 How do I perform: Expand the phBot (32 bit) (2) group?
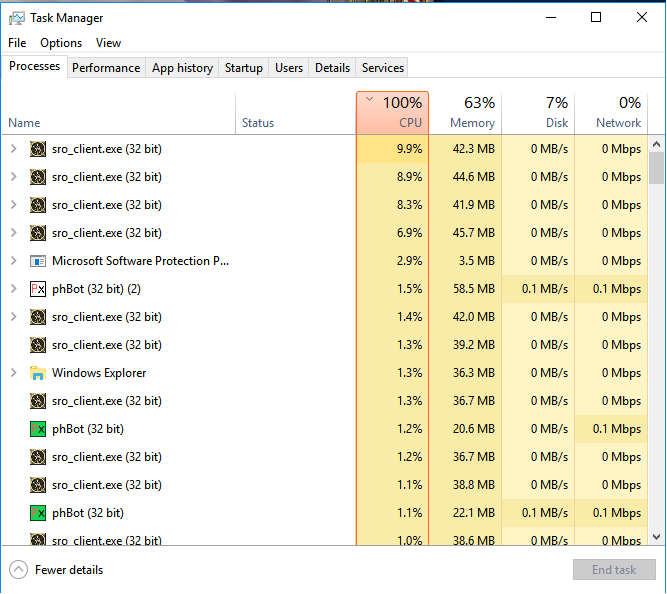[x=13, y=289]
